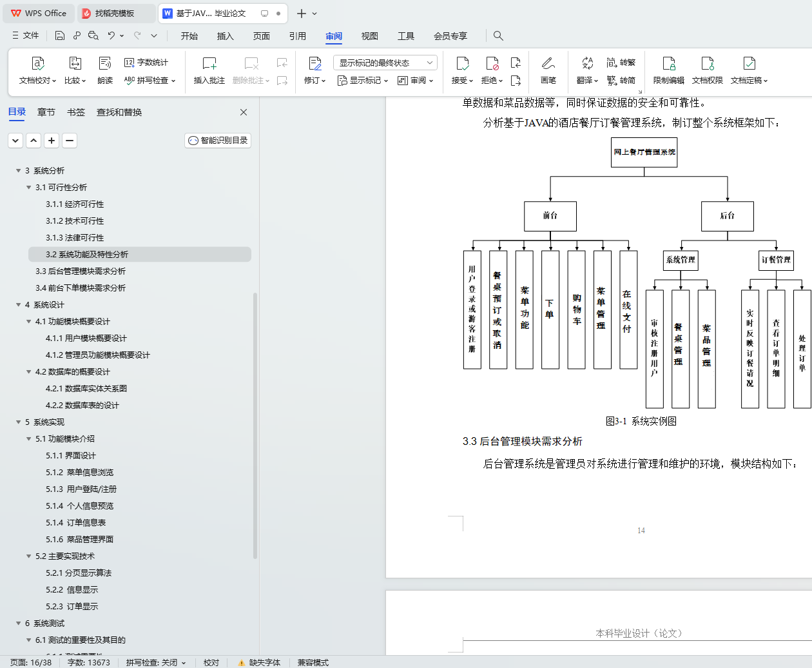This screenshot has width=812, height=668.
Task: Open 字数统计 word count
Action: point(146,63)
